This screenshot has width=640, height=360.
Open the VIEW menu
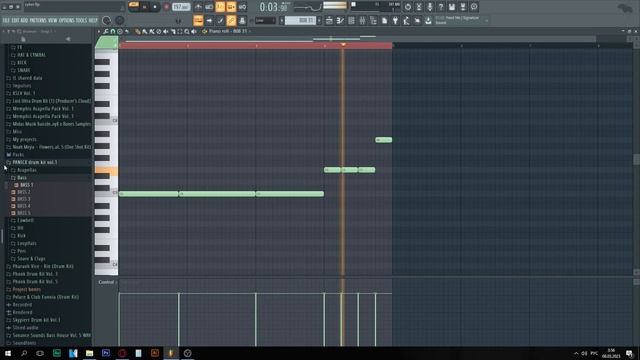[x=53, y=20]
